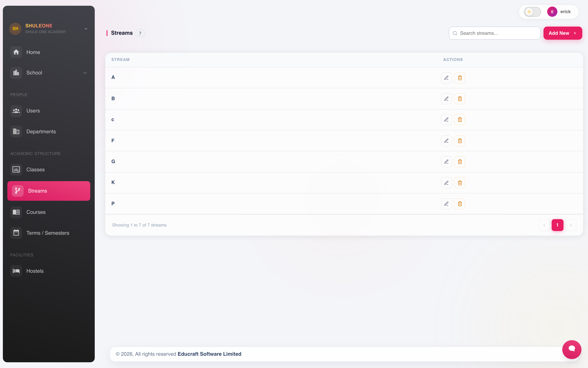Open the chat support bubble
This screenshot has height=368, width=588.
572,350
